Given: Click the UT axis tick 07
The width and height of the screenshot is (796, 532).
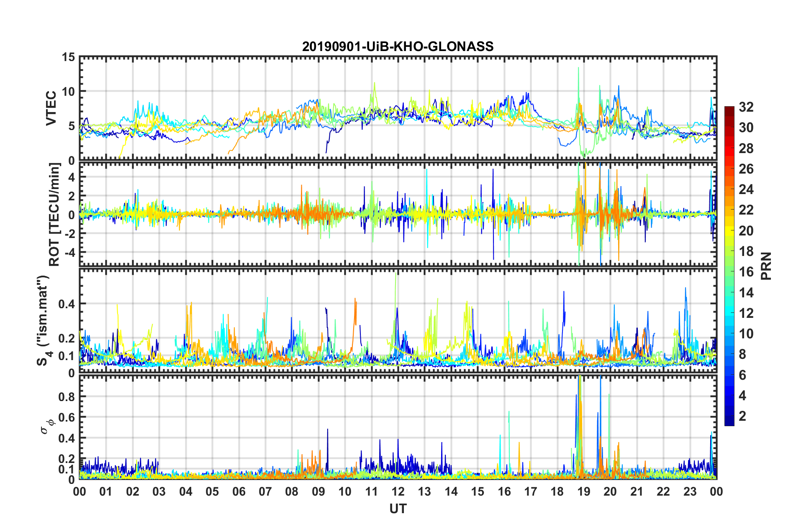Looking at the screenshot, I should [265, 491].
